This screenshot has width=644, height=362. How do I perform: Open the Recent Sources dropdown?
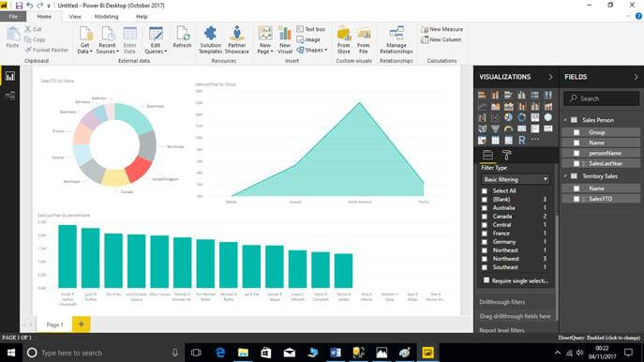coord(107,39)
